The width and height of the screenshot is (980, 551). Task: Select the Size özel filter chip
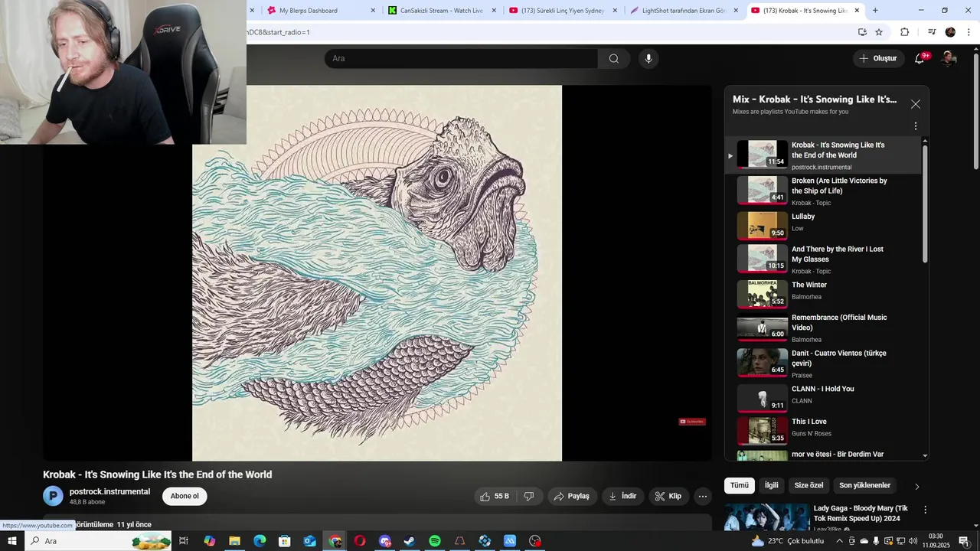click(x=808, y=485)
